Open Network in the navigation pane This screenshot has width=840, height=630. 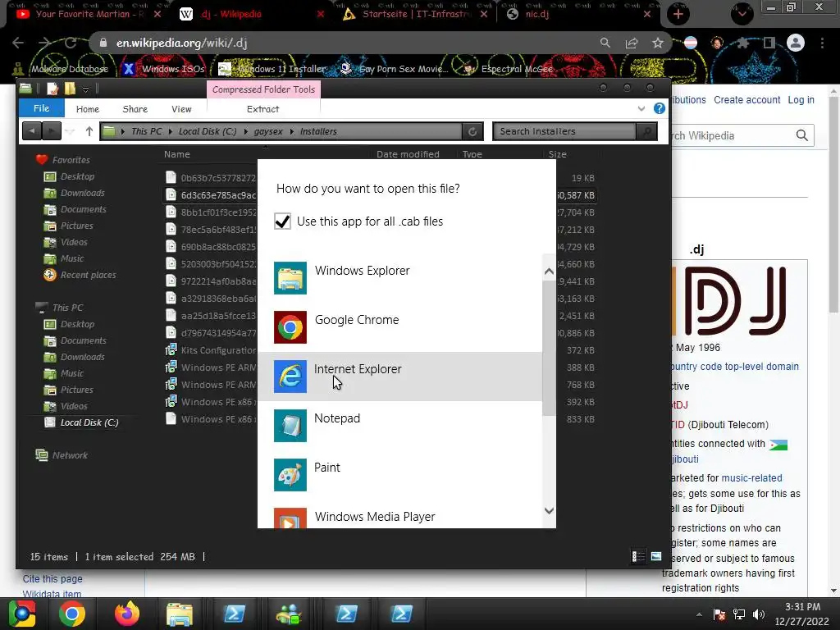click(x=70, y=455)
